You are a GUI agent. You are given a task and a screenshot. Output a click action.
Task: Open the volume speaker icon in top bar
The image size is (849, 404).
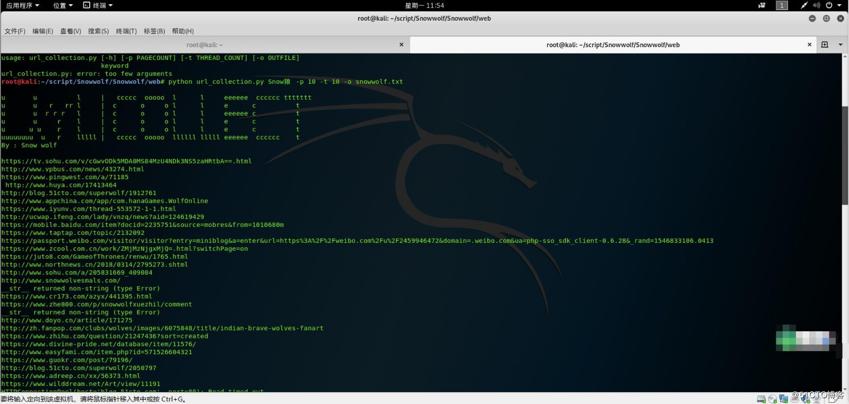[817, 5]
